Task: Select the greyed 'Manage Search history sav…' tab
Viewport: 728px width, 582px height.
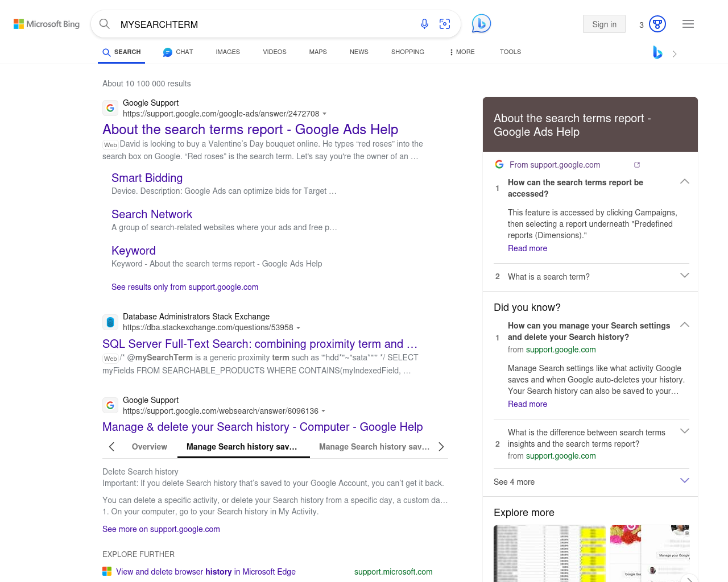Action: 374,447
